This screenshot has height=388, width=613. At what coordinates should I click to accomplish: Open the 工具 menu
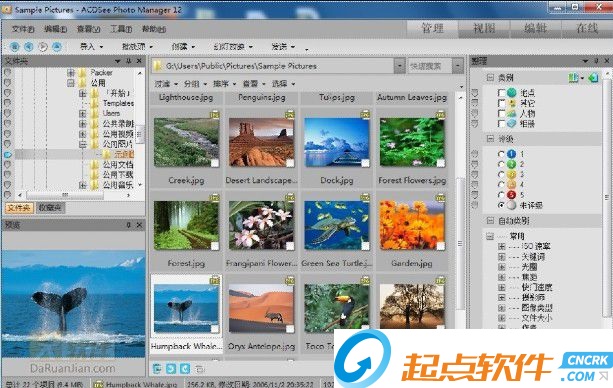coord(121,29)
